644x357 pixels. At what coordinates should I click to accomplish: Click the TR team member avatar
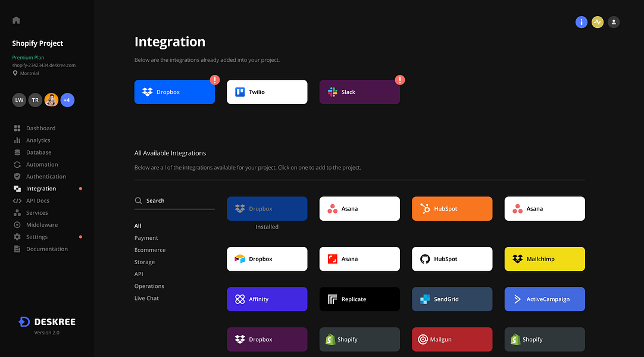click(x=35, y=100)
